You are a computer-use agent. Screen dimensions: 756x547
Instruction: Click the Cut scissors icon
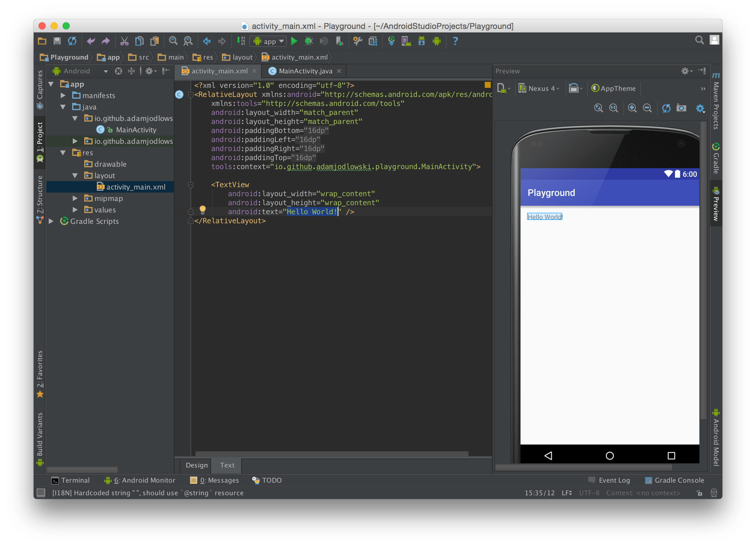click(x=124, y=41)
